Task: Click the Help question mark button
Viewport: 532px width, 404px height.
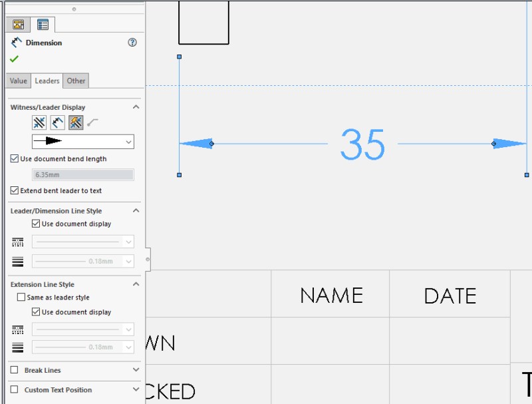Action: (132, 42)
